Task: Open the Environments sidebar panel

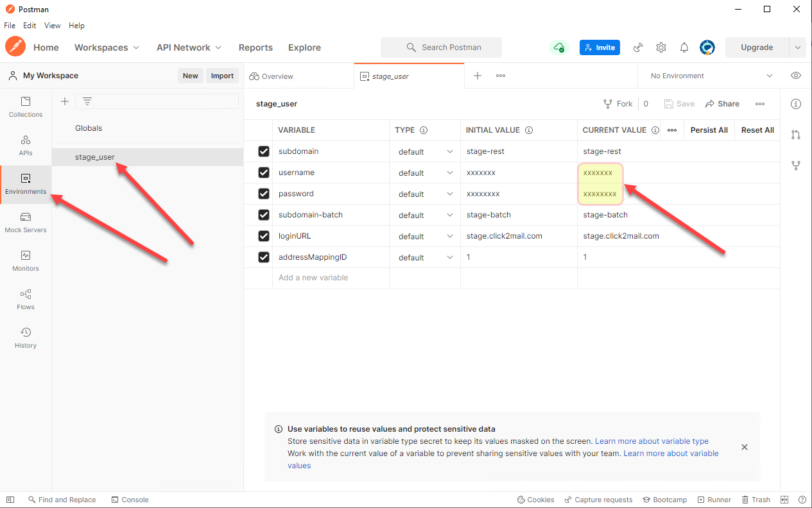Action: [26, 184]
